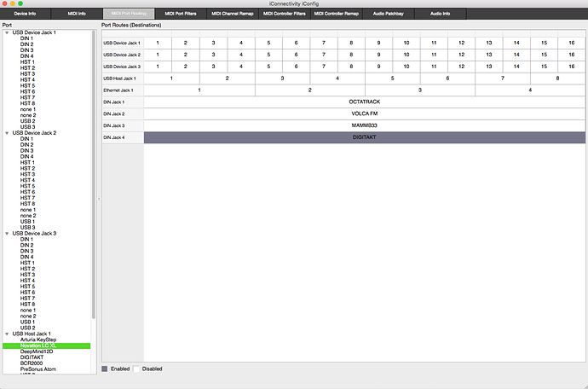Screen dimensions: 588x389
Task: Click the Enabled legend color swatch
Action: [x=105, y=369]
